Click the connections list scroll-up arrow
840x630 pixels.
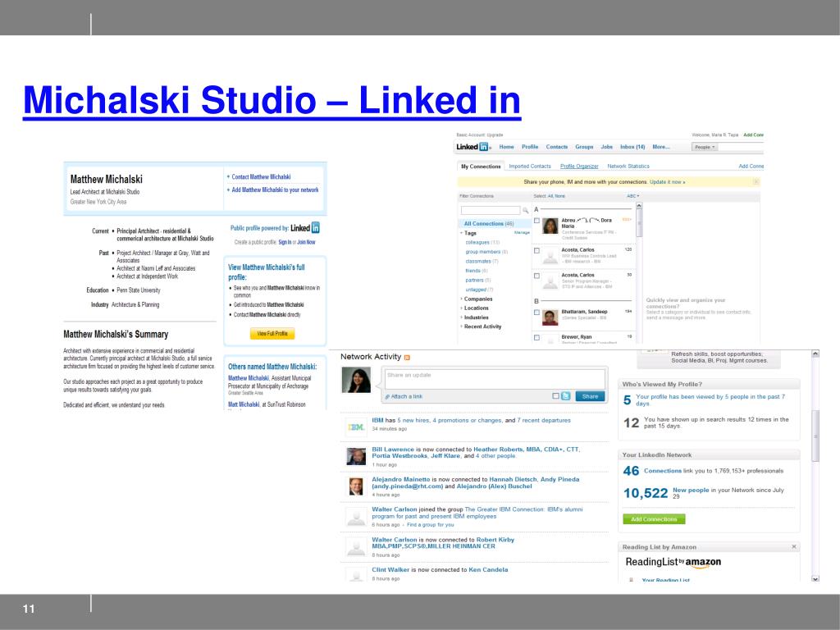(x=638, y=206)
